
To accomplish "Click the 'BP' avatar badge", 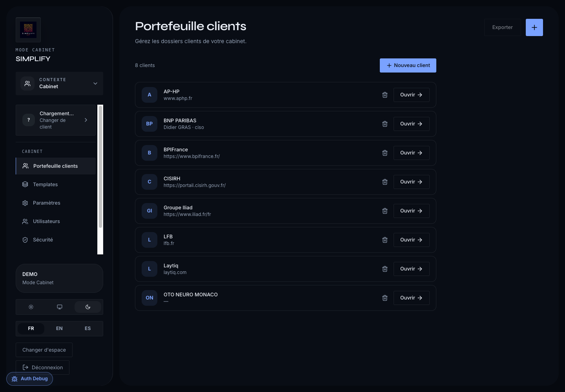I will (x=149, y=124).
